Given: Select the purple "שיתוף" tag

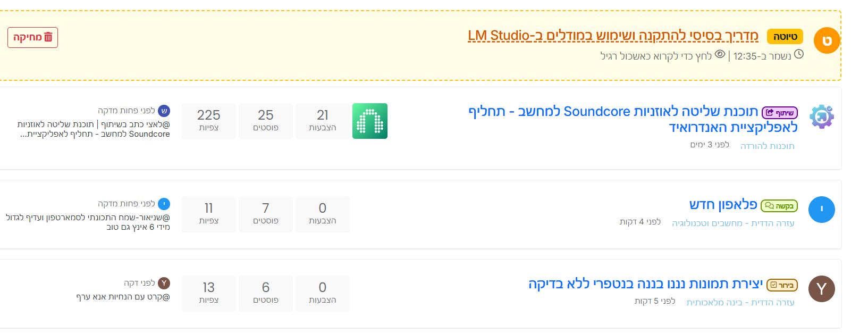Looking at the screenshot, I should click(780, 113).
